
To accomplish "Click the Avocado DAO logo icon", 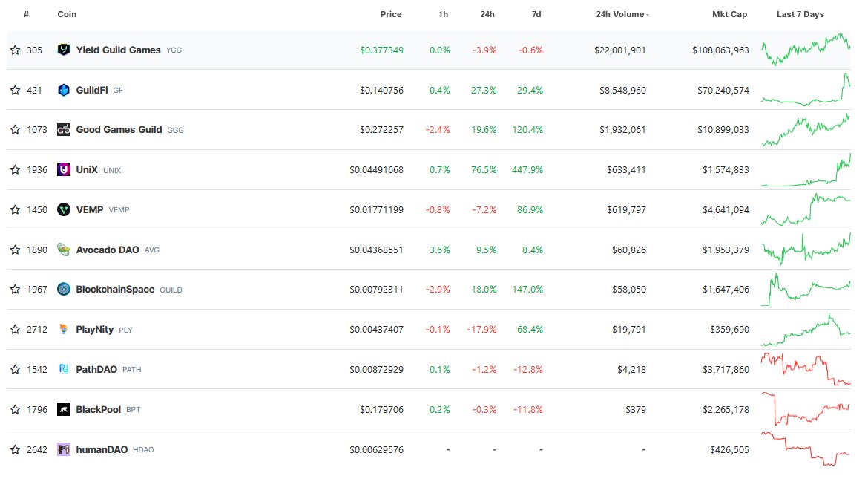I will 64,250.
